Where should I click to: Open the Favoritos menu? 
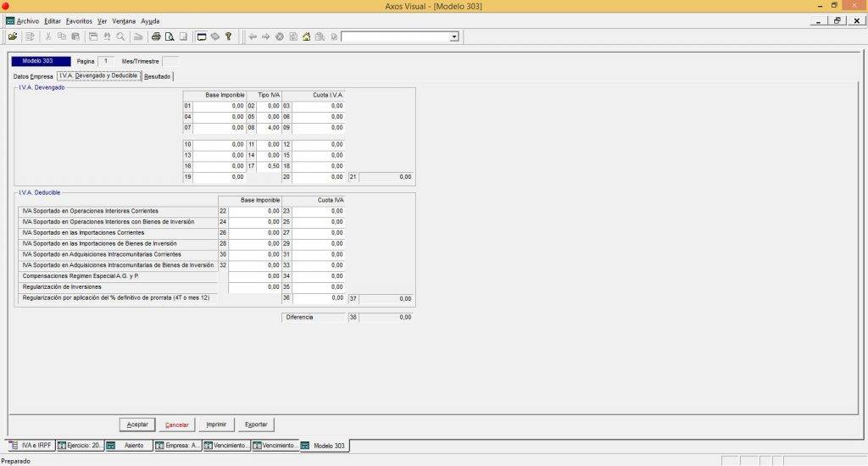point(79,20)
